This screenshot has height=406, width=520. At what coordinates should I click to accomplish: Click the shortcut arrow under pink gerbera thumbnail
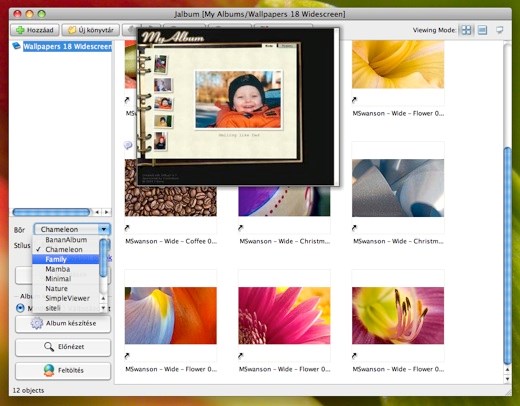point(241,356)
